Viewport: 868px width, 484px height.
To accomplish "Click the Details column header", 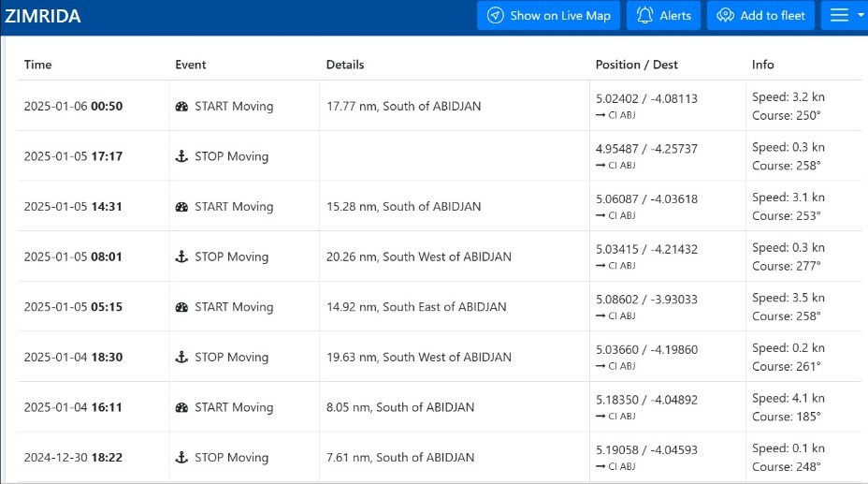I will tap(345, 65).
